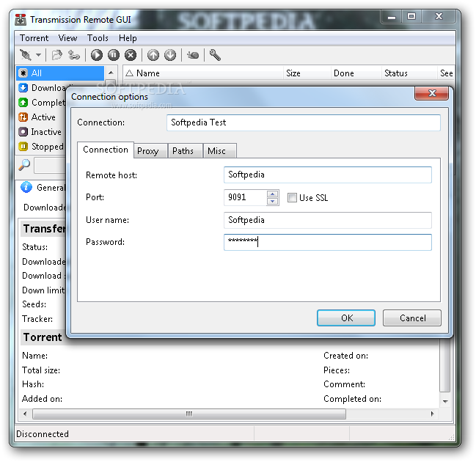
Task: Click the Transmission app icon in title bar
Action: click(21, 19)
